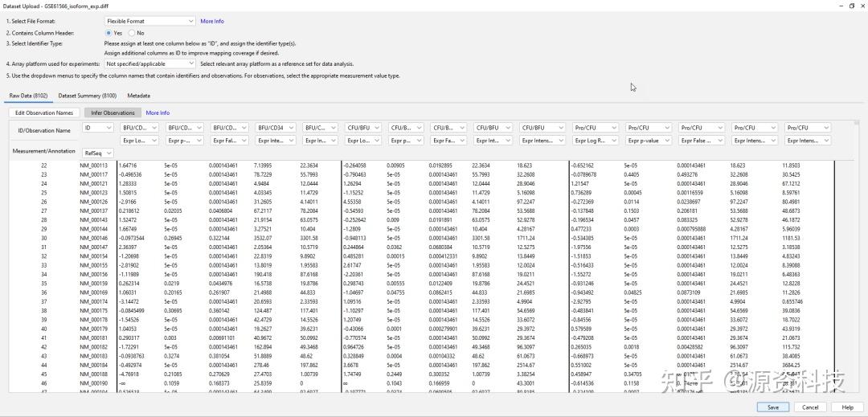Switch to the Dataset Summary (8100) tab

pos(87,96)
